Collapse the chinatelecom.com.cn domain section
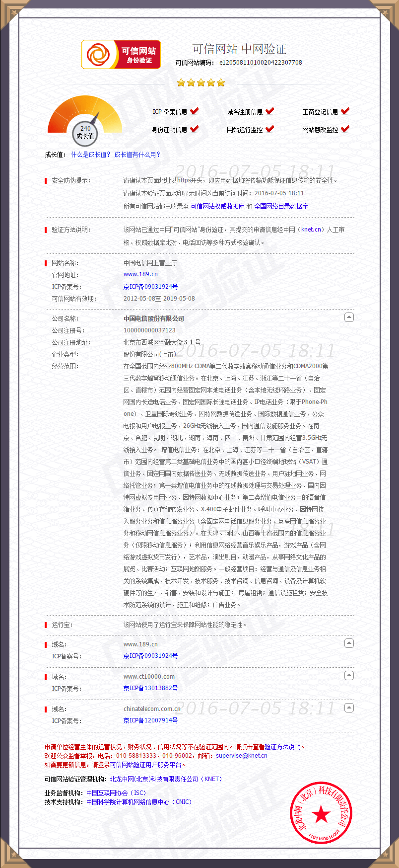This screenshot has width=399, height=868. point(349,708)
